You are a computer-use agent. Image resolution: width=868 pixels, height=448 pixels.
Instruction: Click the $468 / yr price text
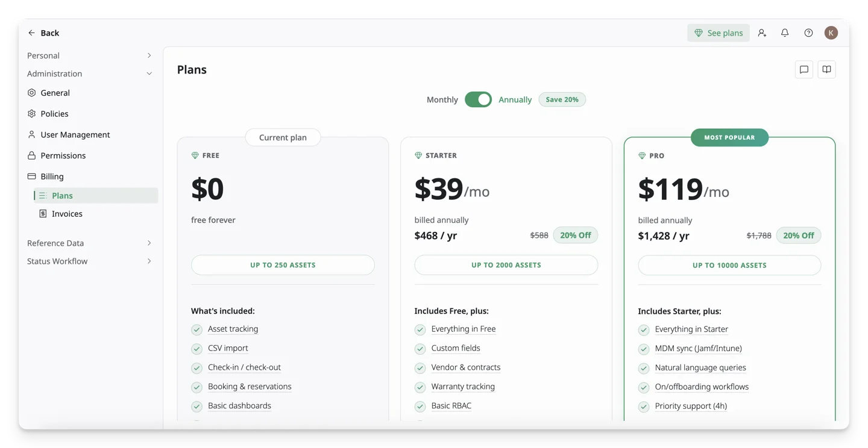(x=436, y=235)
